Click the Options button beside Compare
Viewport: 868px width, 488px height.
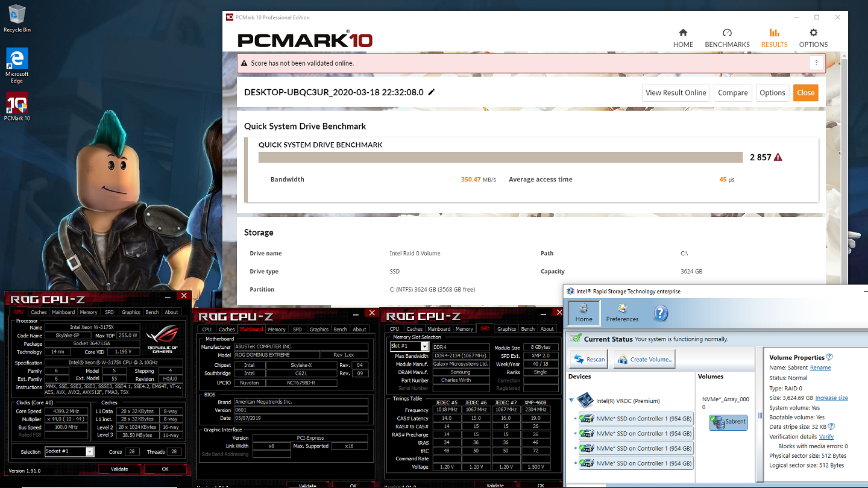coord(772,93)
